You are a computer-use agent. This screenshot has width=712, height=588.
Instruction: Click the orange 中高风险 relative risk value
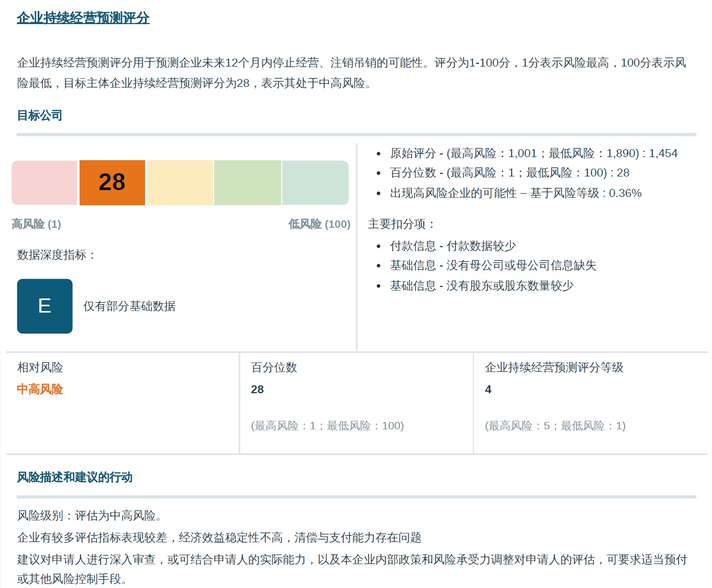(x=40, y=389)
